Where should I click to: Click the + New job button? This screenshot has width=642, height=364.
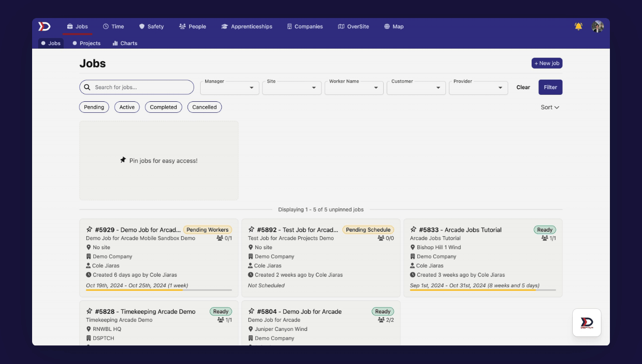pos(547,63)
